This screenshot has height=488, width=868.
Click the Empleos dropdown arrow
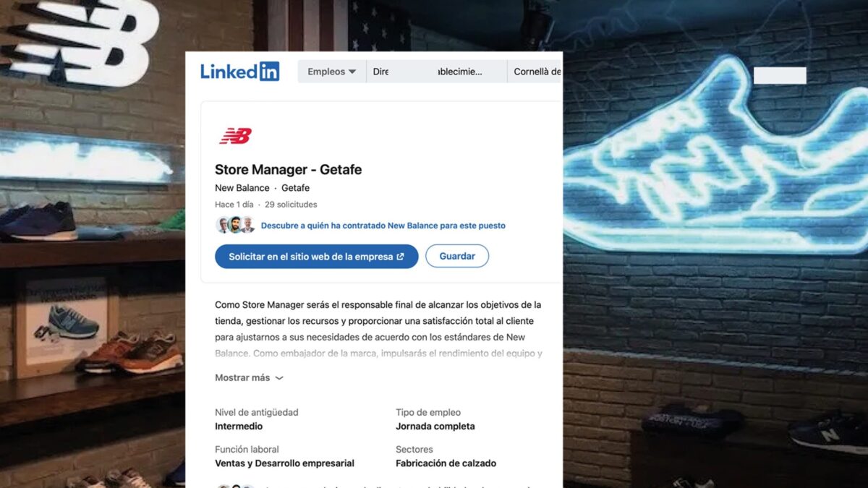click(352, 72)
